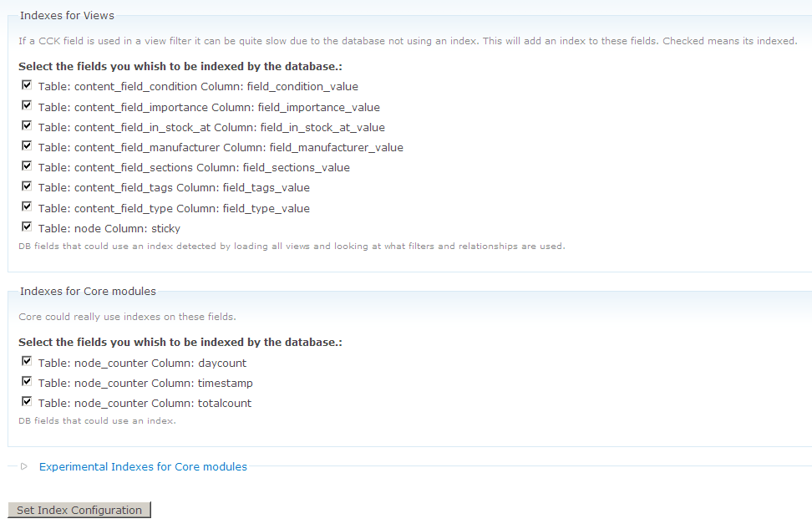The image size is (812, 529).
Task: Toggle node_counter timestamp index checkbox
Action: pyautogui.click(x=27, y=381)
